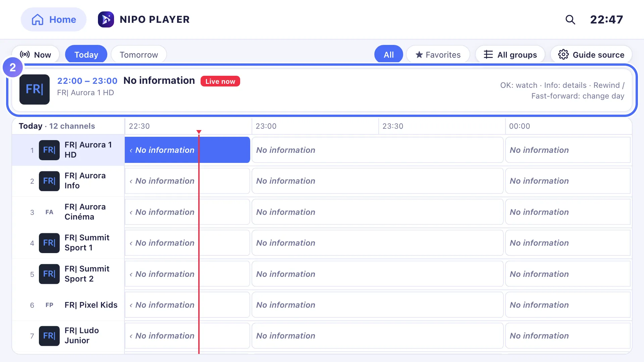Screen dimensions: 644x362
Task: Open 22:30 program on Pixel Kids
Action: tap(187, 305)
